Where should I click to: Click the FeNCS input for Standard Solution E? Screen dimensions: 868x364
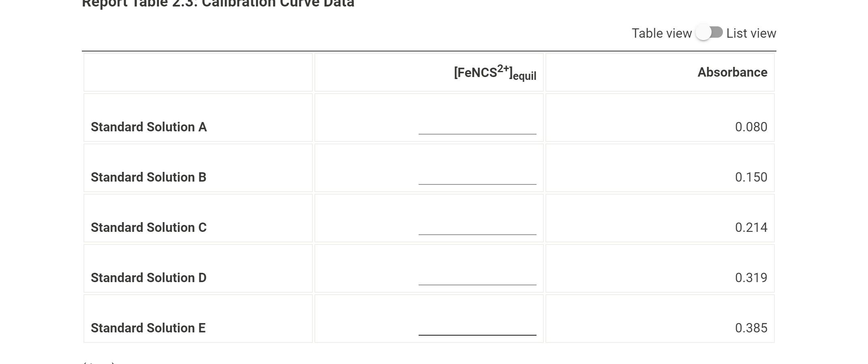point(477,327)
